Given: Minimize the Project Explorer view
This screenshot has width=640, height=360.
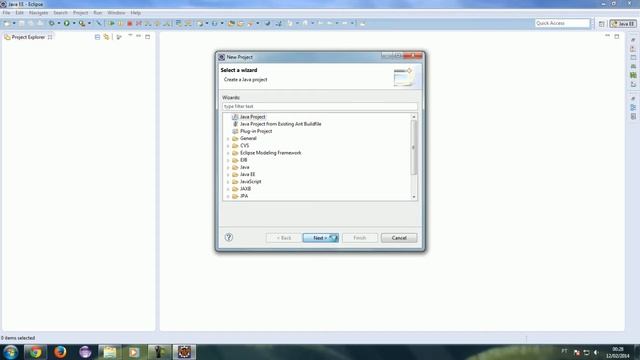Looking at the screenshot, I should click(139, 36).
